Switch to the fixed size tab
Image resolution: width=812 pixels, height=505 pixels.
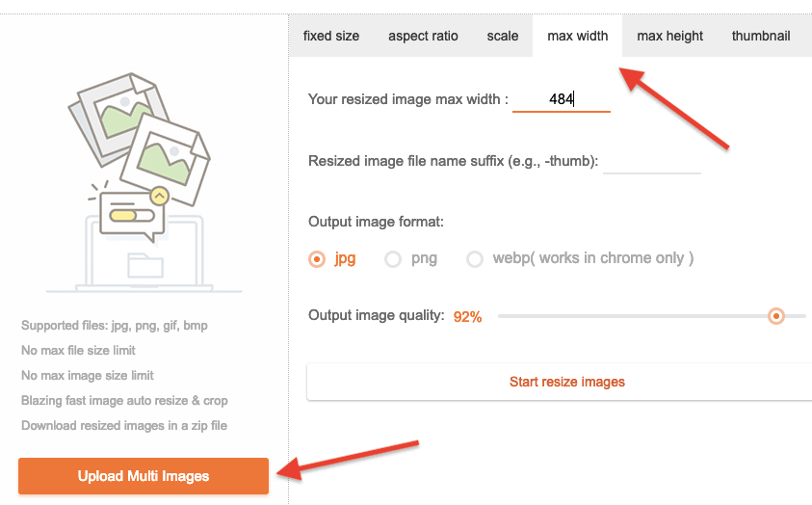coord(330,36)
